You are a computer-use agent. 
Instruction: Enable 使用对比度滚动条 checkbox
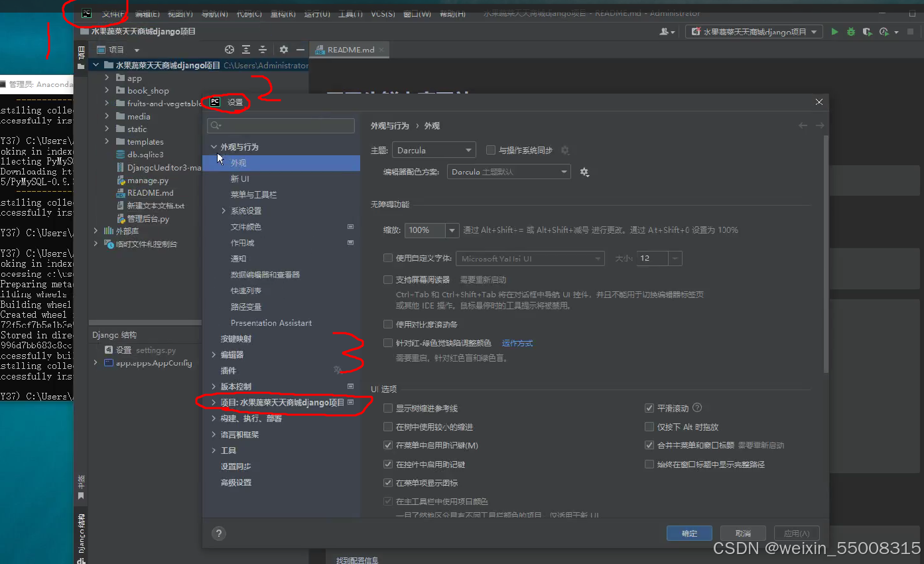click(388, 324)
